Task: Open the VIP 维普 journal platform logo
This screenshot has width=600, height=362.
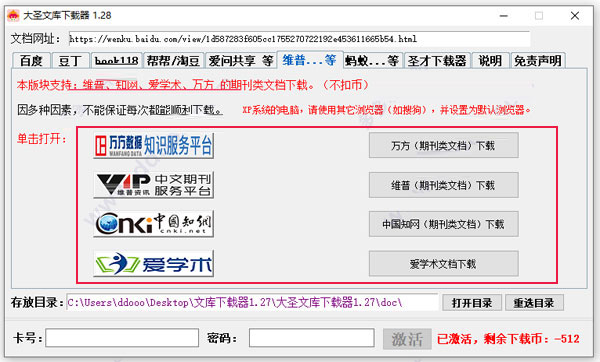Action: pos(153,185)
